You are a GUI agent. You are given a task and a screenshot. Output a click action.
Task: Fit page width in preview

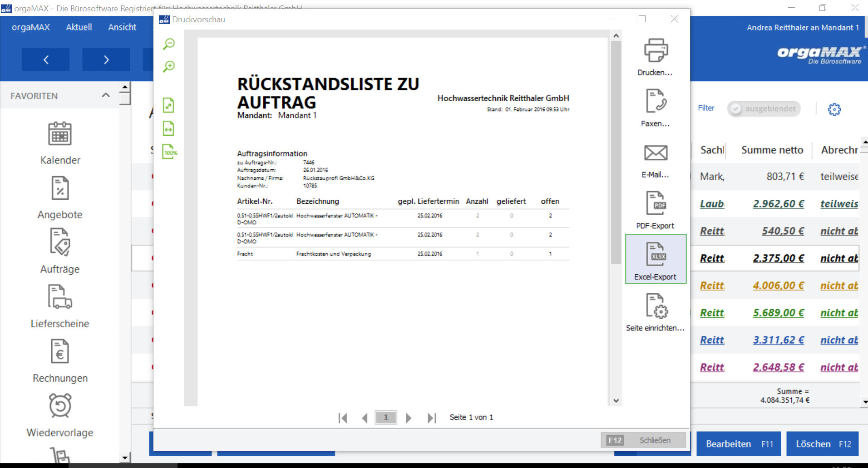pos(168,128)
